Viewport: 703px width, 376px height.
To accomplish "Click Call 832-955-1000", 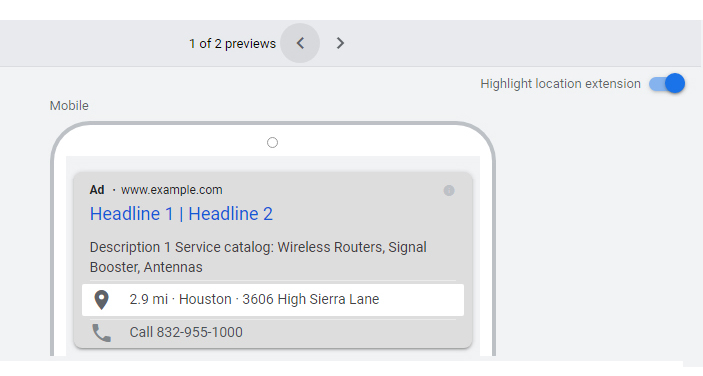I will coord(186,333).
